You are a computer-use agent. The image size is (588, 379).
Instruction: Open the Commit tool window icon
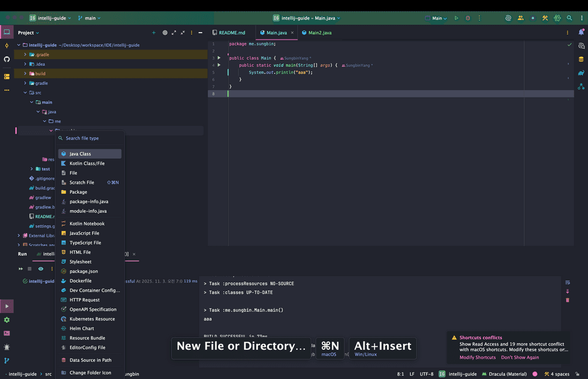(x=7, y=45)
